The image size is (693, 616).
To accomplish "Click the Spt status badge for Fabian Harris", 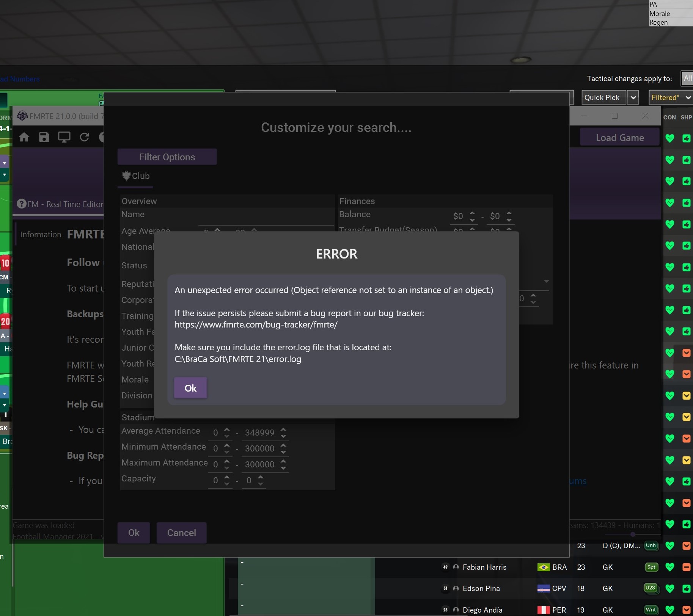I will click(651, 567).
